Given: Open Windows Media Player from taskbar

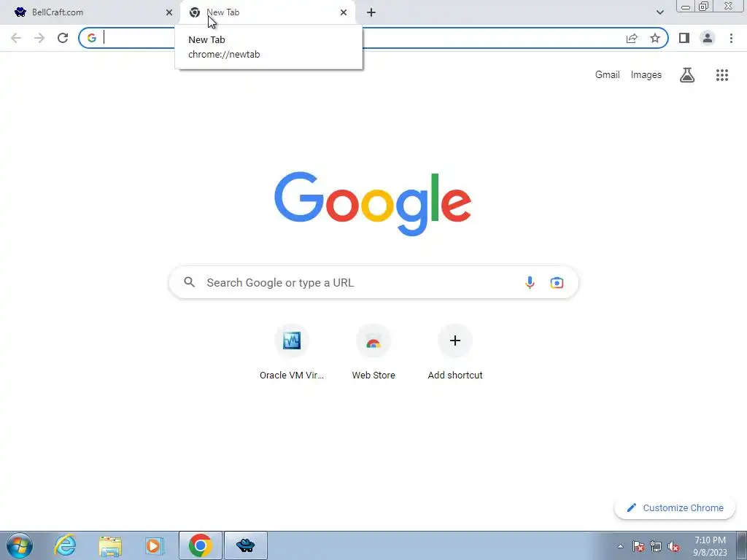Looking at the screenshot, I should [154, 545].
